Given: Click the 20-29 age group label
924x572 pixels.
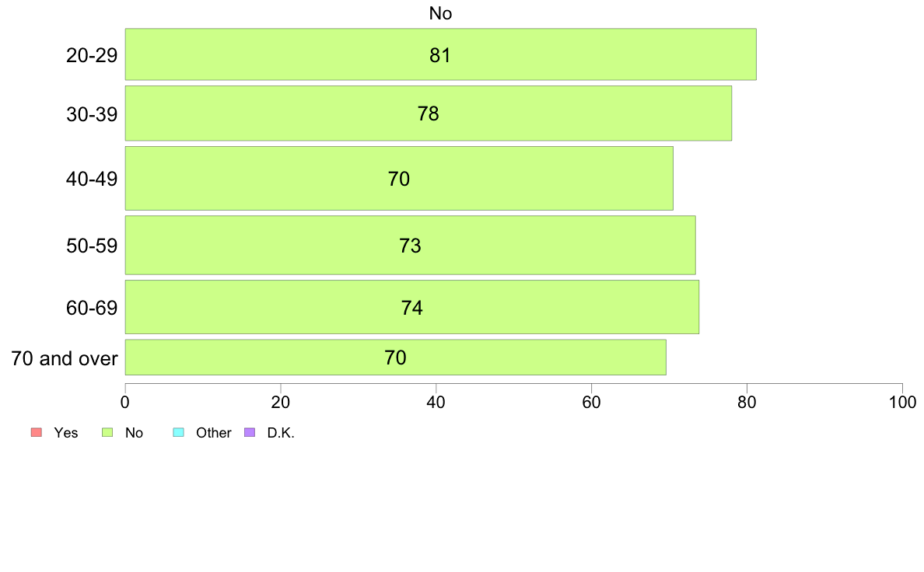Looking at the screenshot, I should click(92, 55).
